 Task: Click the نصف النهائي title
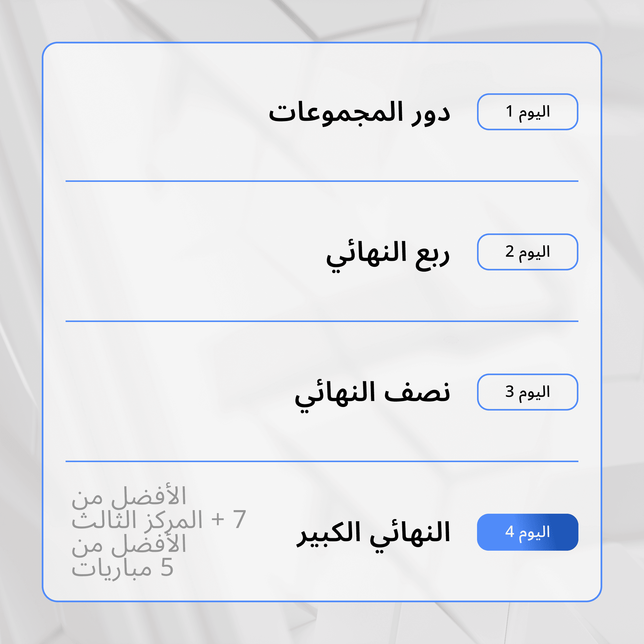(372, 396)
